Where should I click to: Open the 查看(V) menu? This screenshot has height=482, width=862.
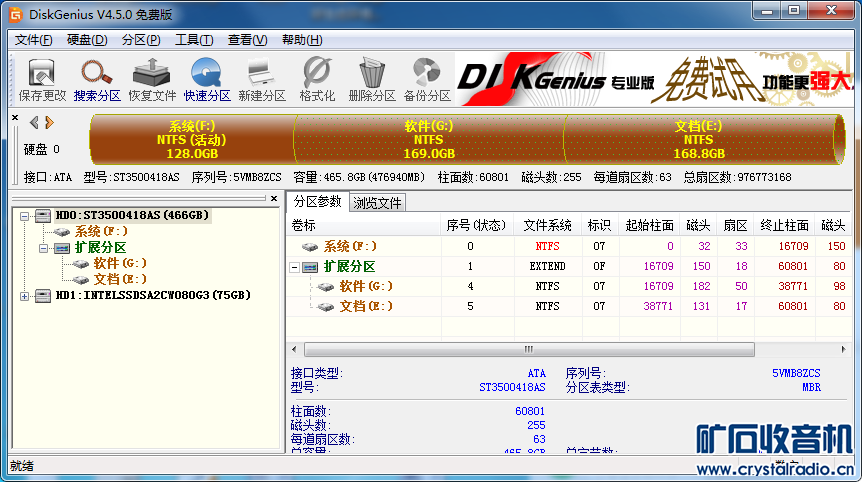pyautogui.click(x=247, y=40)
